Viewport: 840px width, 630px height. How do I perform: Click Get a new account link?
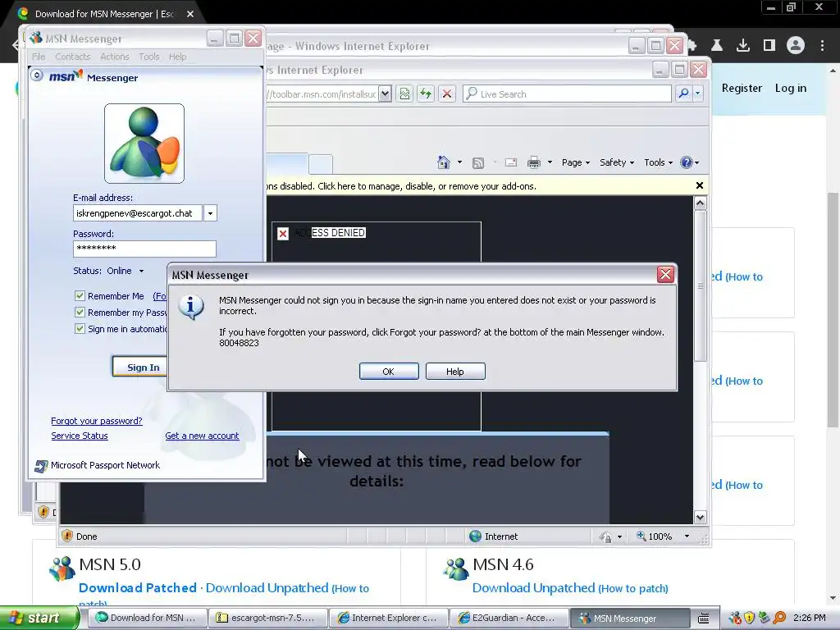click(x=202, y=436)
